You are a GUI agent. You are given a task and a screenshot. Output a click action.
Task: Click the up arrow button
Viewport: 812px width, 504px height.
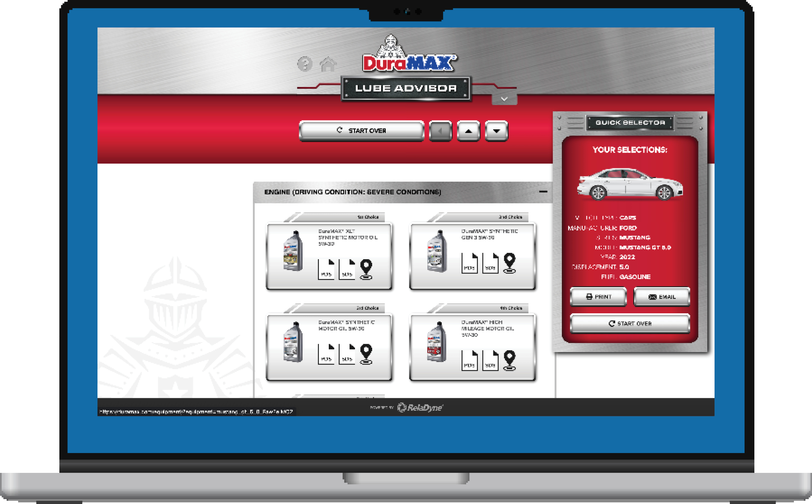pos(469,131)
